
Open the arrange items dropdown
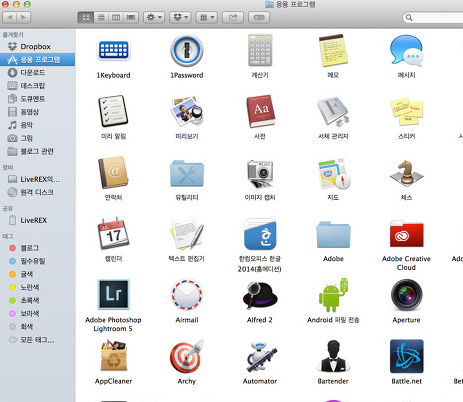[207, 17]
